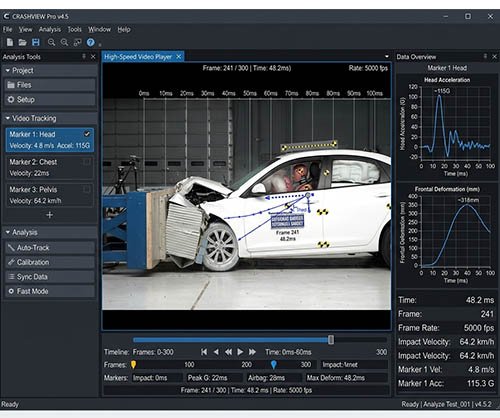
Task: Click the Sync Data tool
Action: [x=50, y=277]
